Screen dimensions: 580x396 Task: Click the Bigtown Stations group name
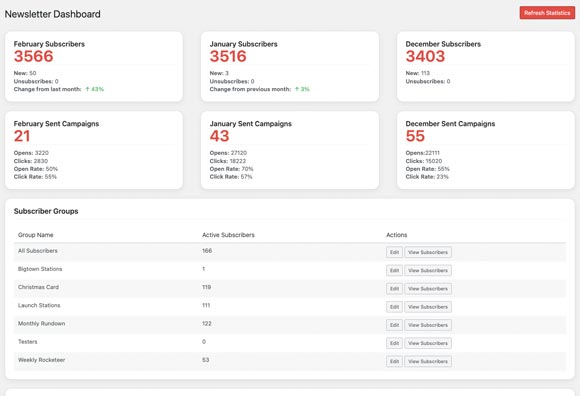pyautogui.click(x=40, y=269)
